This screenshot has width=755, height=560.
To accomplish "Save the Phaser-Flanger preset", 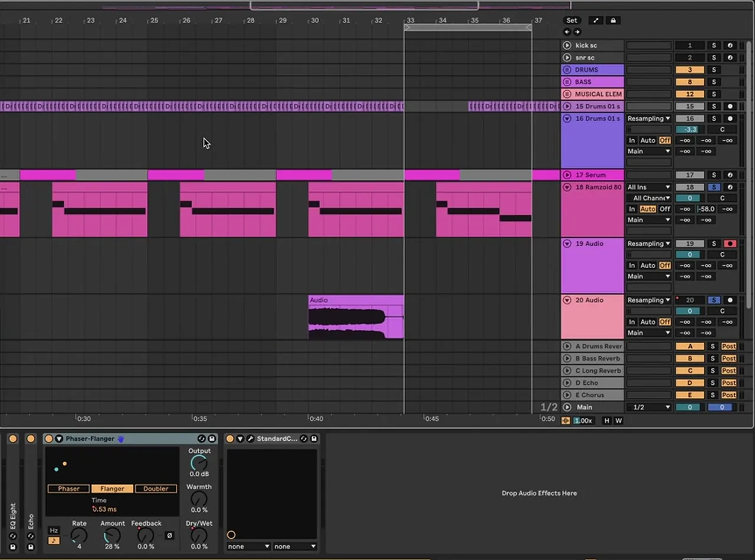I will point(212,439).
